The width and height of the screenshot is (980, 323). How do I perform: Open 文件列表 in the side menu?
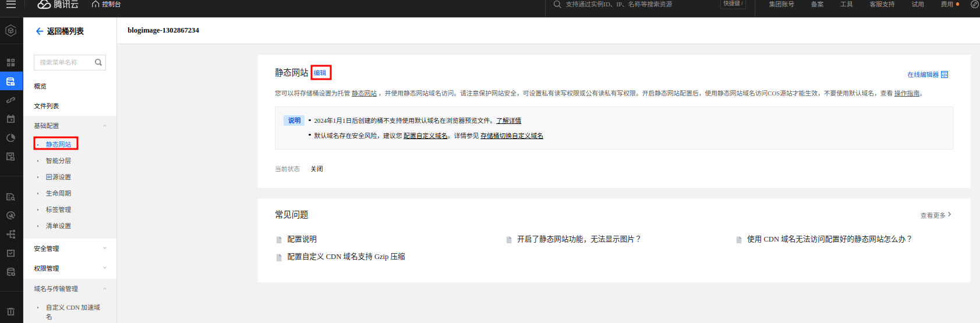point(47,106)
